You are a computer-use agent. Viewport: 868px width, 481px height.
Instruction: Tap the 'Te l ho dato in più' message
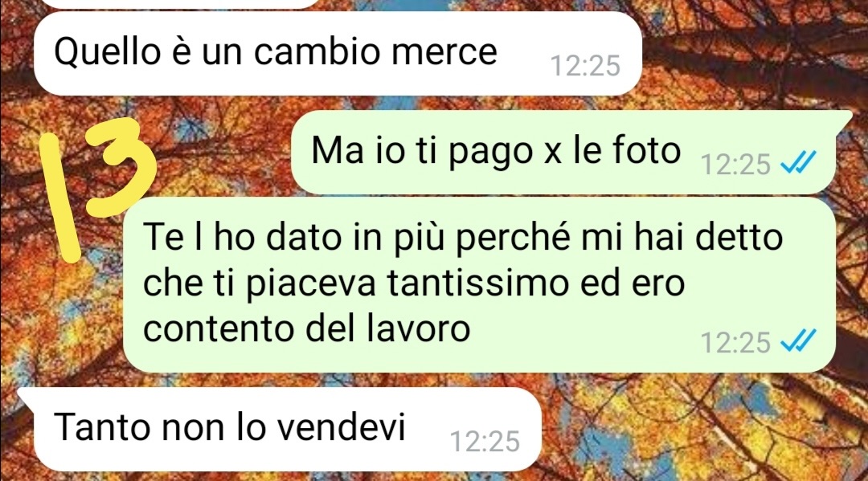tap(479, 285)
